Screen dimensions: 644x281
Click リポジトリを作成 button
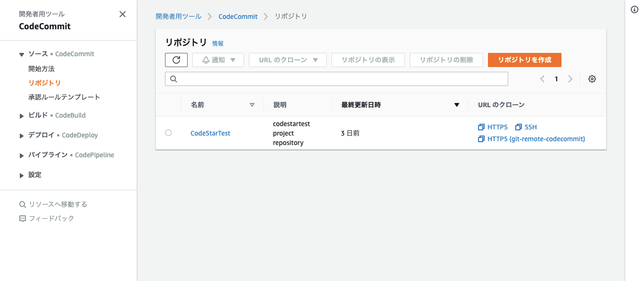point(525,60)
